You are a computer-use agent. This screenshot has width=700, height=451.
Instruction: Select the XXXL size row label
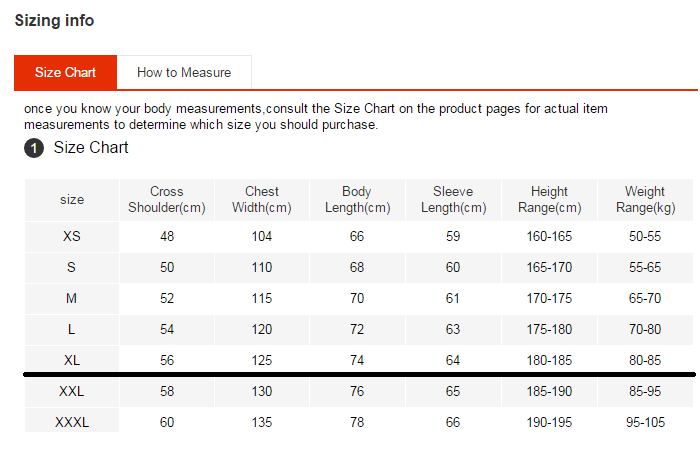(72, 422)
